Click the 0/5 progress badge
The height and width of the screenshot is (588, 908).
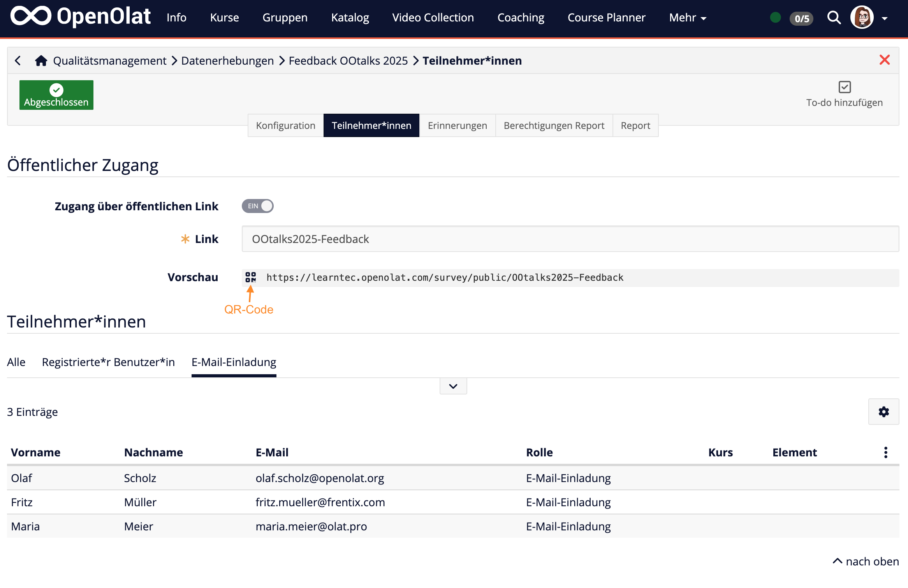pos(801,18)
